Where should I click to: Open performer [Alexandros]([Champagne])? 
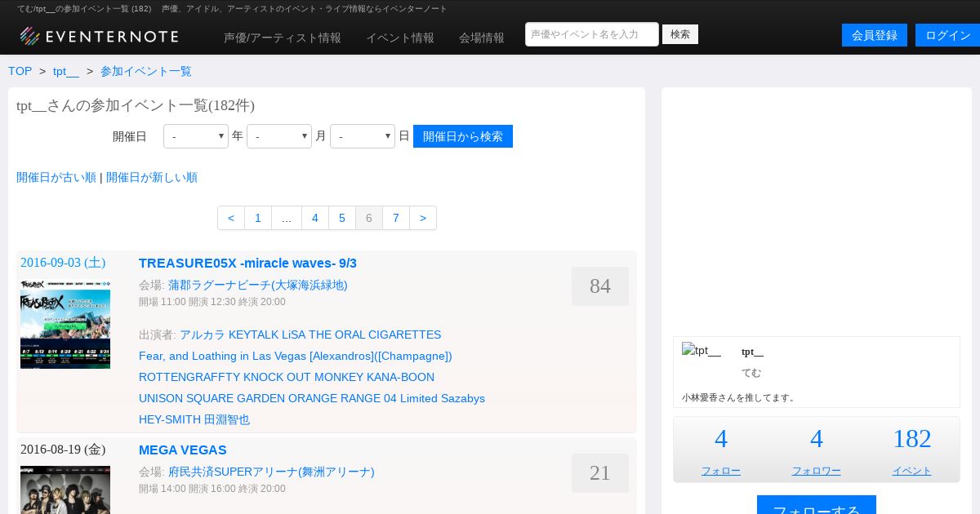coord(381,356)
